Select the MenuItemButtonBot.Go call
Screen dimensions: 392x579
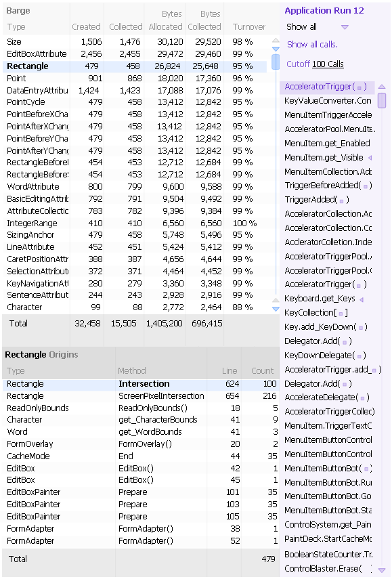pos(328,496)
